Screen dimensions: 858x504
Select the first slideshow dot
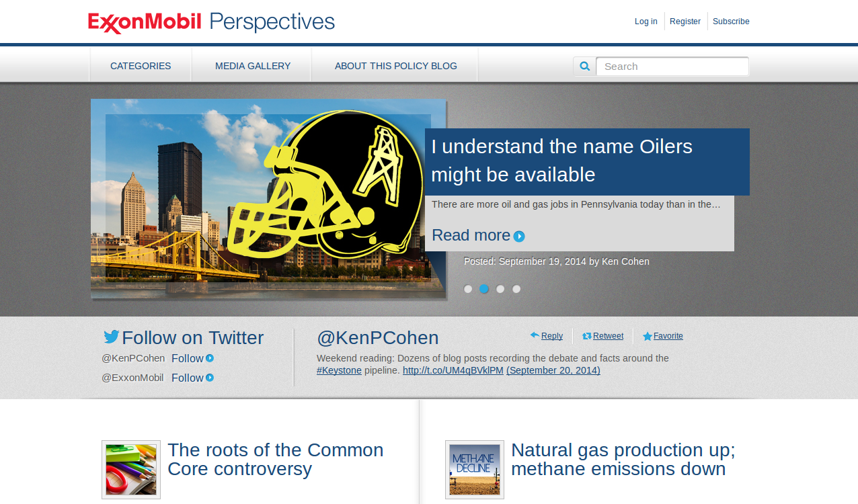coord(468,289)
